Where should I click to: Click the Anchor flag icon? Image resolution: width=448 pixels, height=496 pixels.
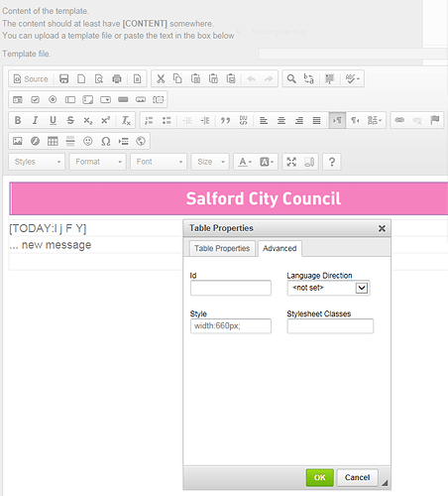pyautogui.click(x=435, y=120)
